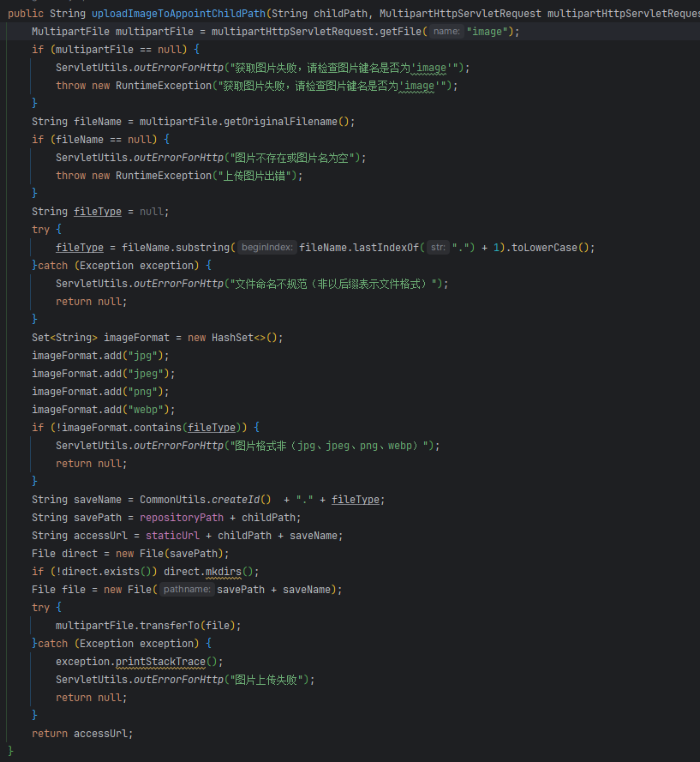Click the lastIndexOf method call
Viewport: 700px width, 762px height.
pos(386,248)
